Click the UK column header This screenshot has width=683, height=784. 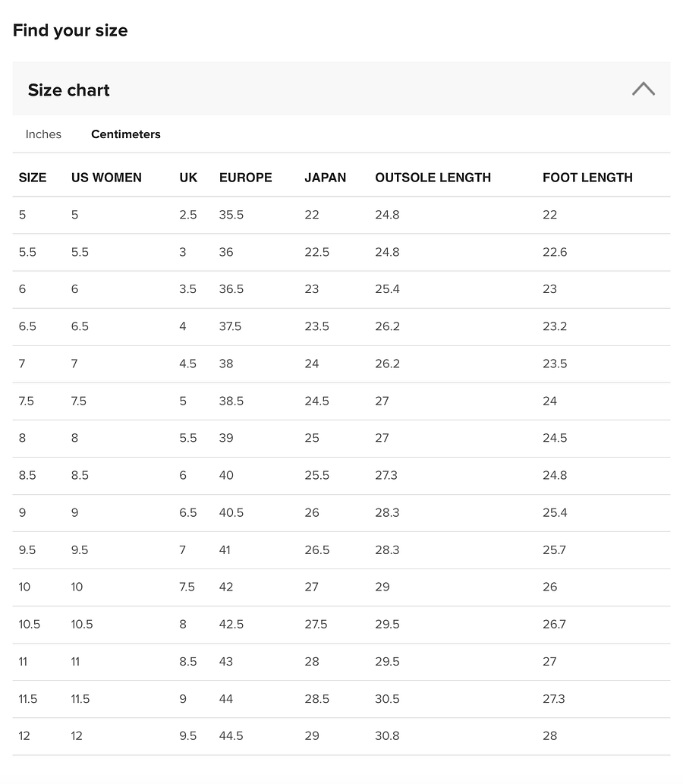pyautogui.click(x=188, y=178)
